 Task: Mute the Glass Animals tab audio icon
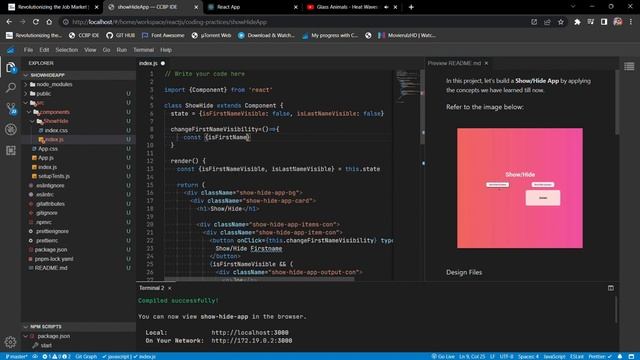pyautogui.click(x=386, y=7)
